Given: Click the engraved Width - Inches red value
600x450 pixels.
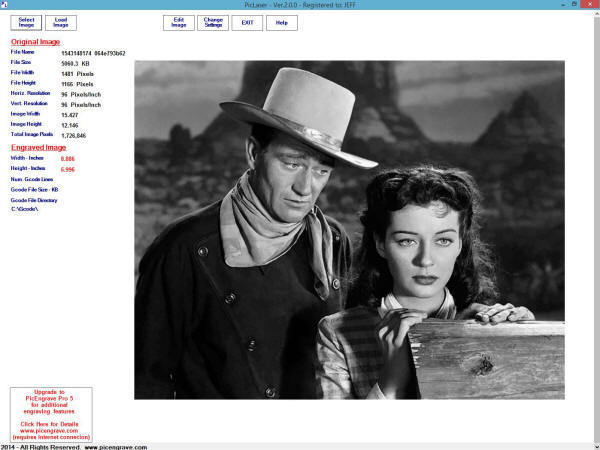Looking at the screenshot, I should pos(68,159).
